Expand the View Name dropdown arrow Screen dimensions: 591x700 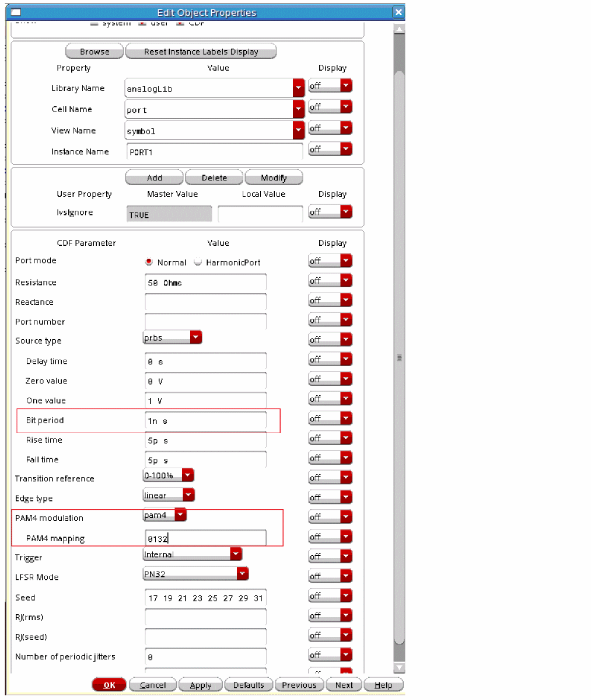(x=299, y=130)
